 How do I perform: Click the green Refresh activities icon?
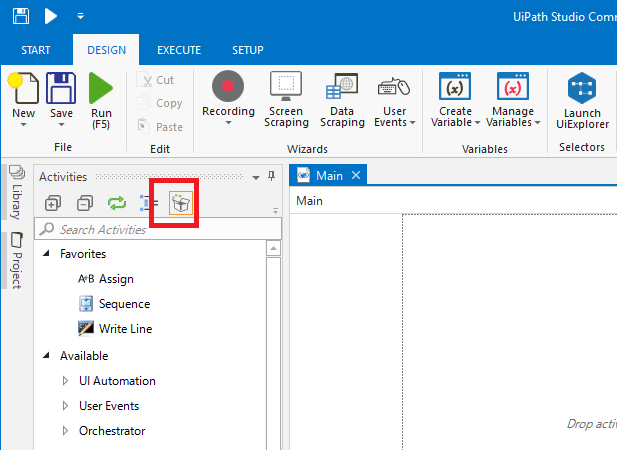coord(117,203)
